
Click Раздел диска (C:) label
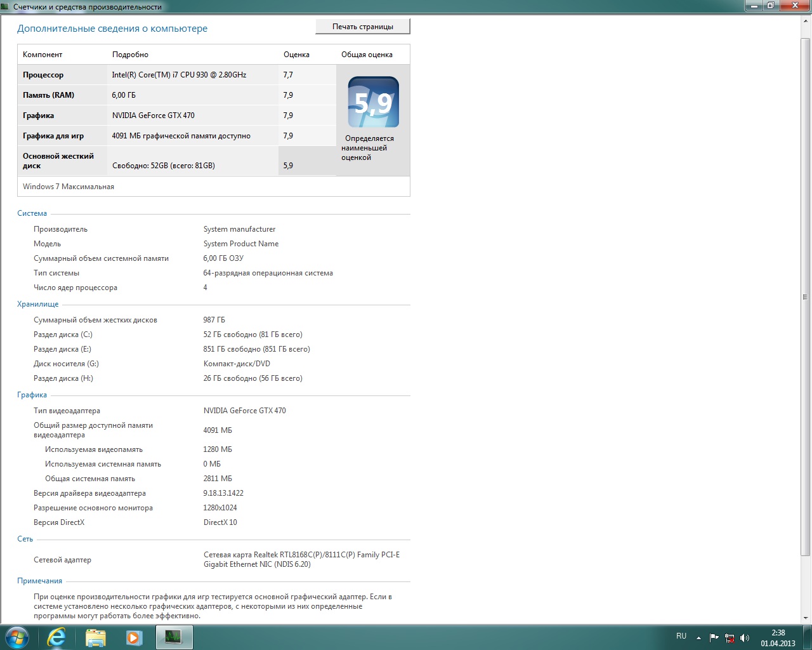[63, 335]
